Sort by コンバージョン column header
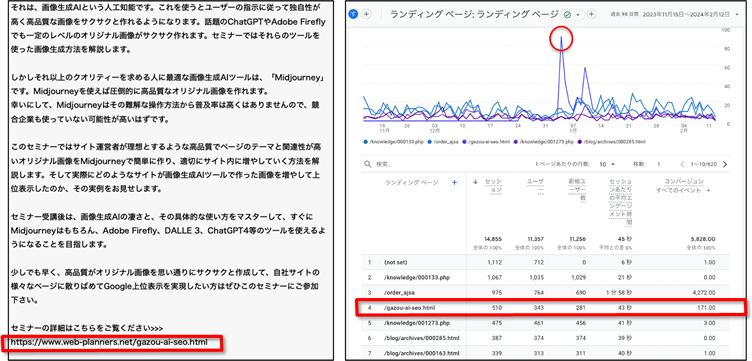The width and height of the screenshot is (752, 361). coord(683,182)
